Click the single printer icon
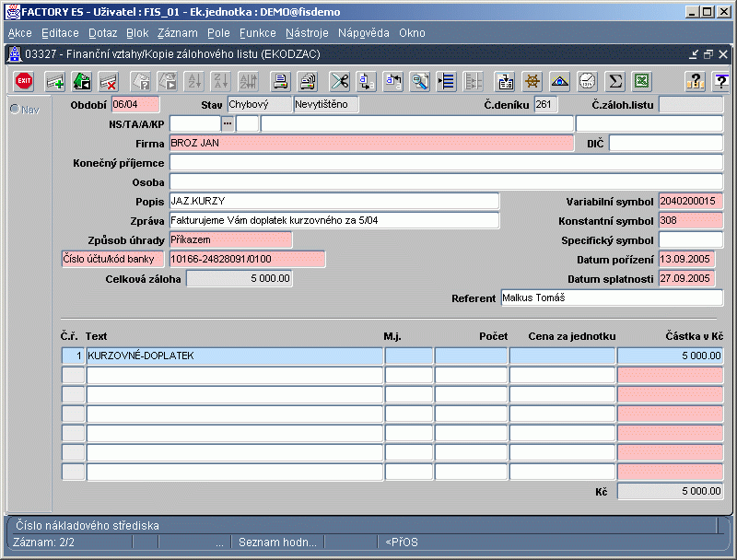The height and width of the screenshot is (560, 737). point(281,81)
